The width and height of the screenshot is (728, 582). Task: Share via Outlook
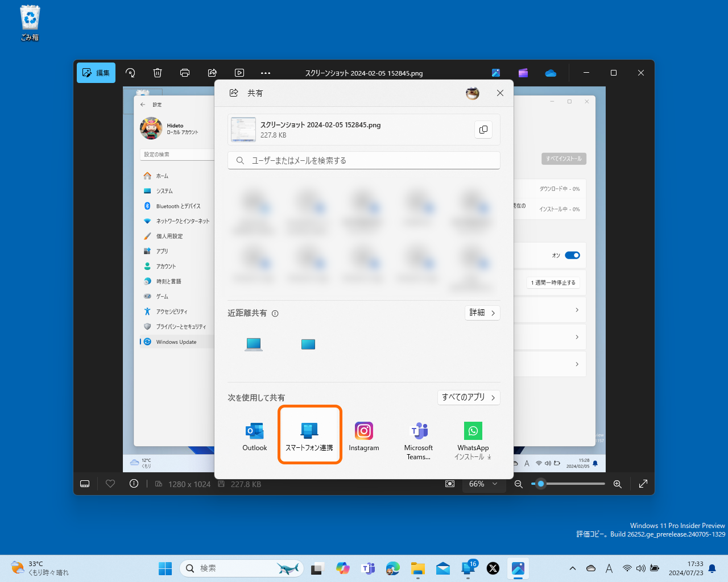[x=254, y=434]
